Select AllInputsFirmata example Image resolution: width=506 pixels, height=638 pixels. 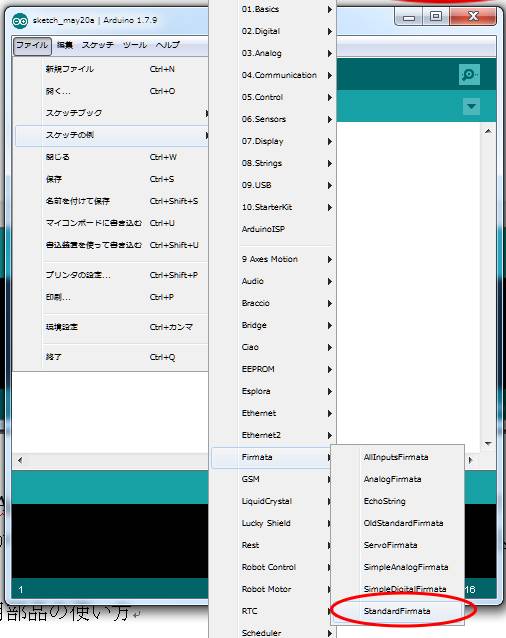tap(397, 457)
